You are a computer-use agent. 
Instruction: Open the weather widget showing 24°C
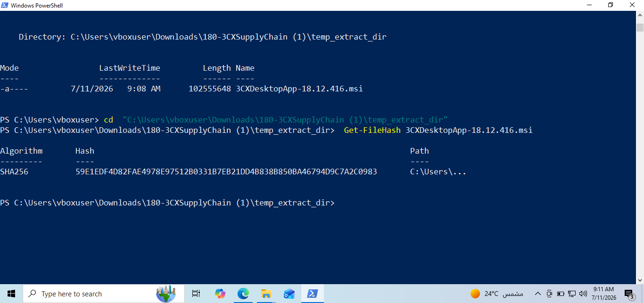[497, 294]
